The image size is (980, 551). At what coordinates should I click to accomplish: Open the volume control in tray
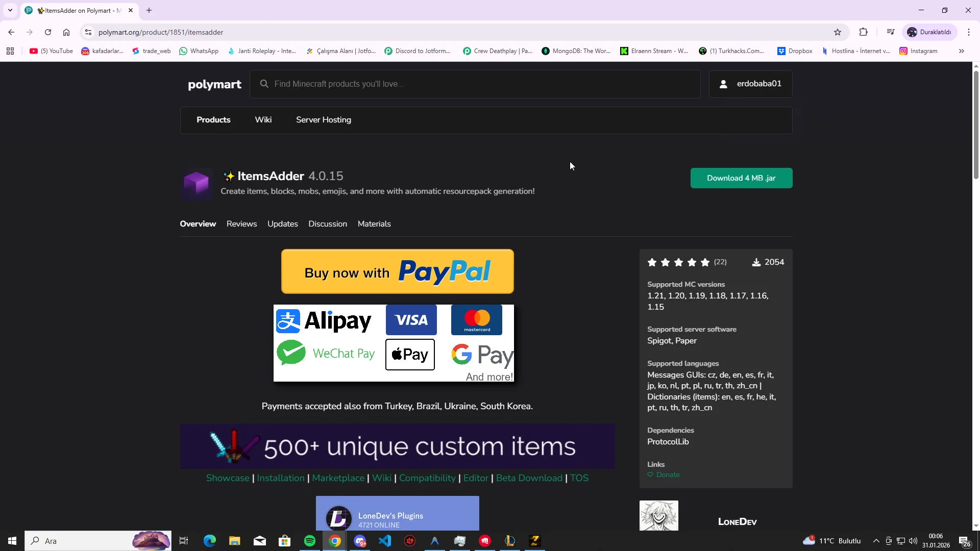pyautogui.click(x=913, y=541)
